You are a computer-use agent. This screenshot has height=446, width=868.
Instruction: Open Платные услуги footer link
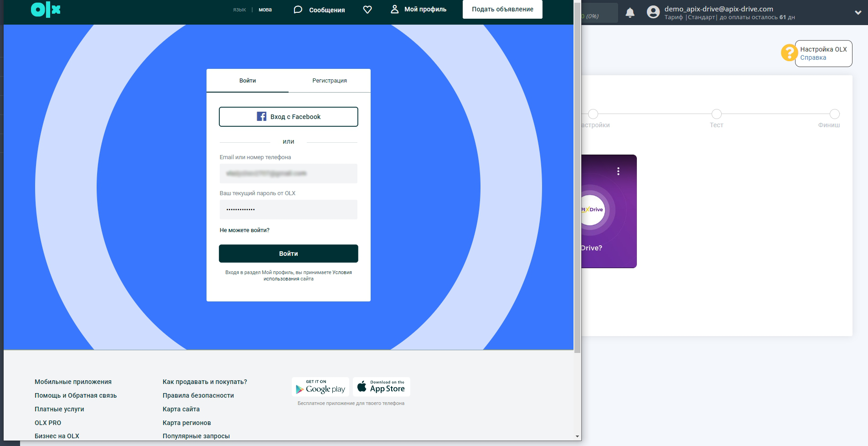(x=59, y=409)
